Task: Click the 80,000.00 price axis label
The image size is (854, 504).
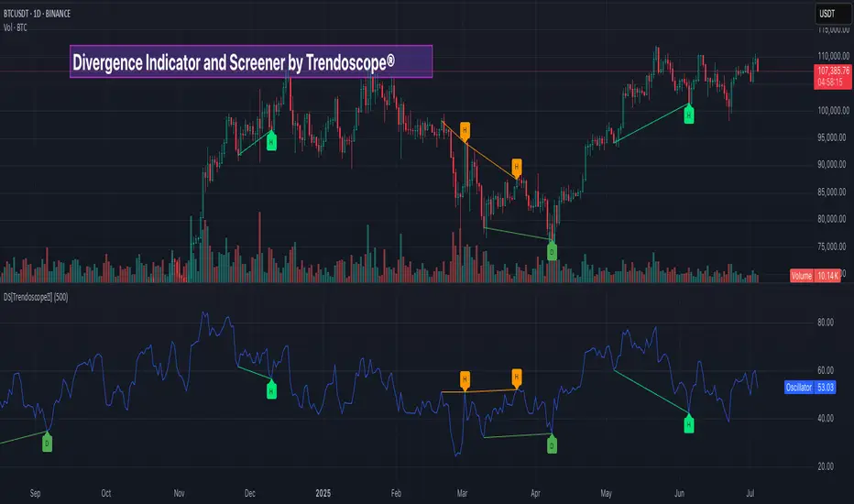Action: pyautogui.click(x=832, y=219)
